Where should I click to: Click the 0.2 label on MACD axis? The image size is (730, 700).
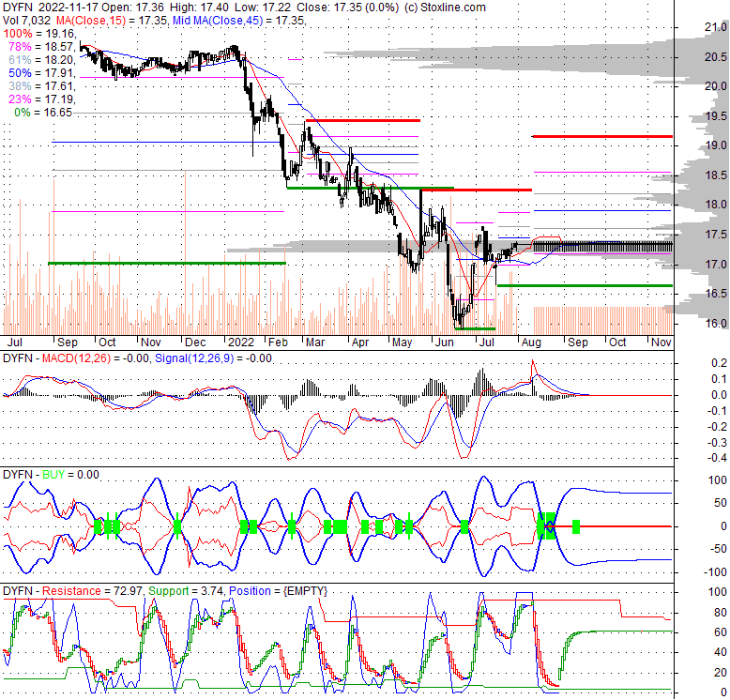click(x=719, y=363)
